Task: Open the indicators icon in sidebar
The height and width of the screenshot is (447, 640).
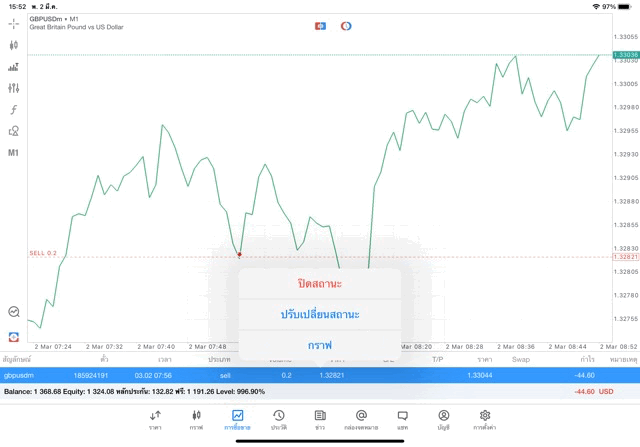Action: coord(13,67)
